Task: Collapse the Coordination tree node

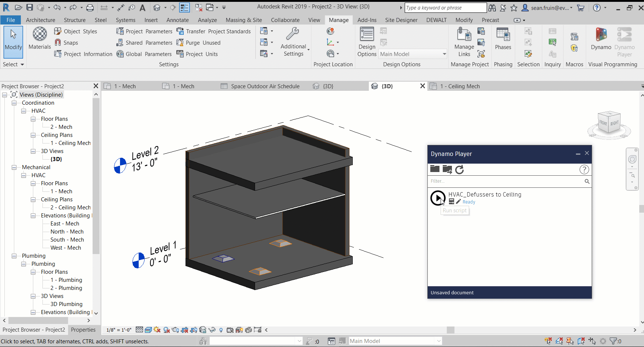Action: (x=14, y=103)
